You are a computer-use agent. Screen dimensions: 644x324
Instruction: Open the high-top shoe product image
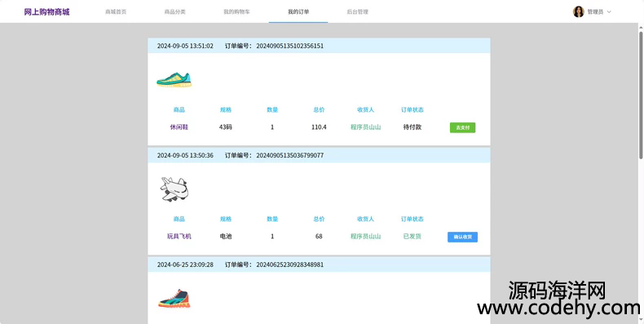(x=174, y=299)
